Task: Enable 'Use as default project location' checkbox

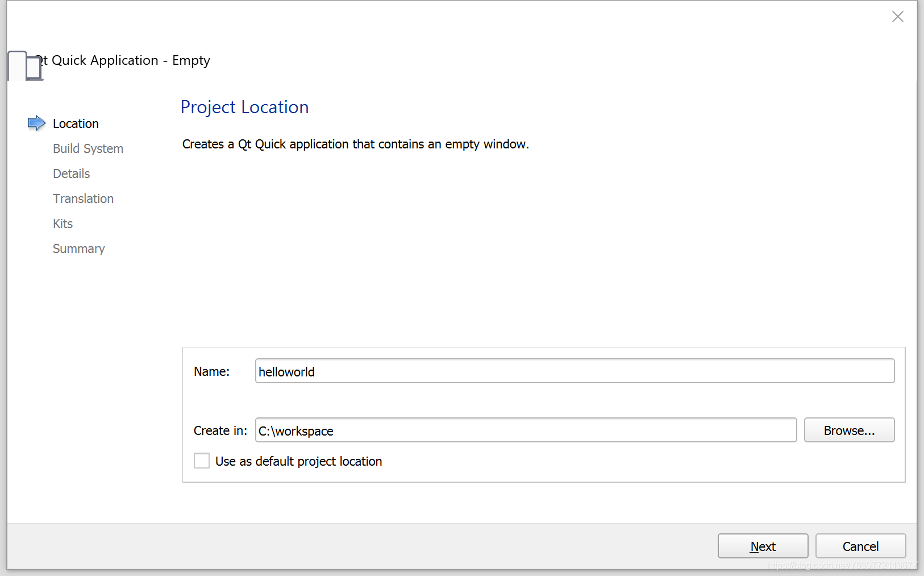Action: (202, 461)
